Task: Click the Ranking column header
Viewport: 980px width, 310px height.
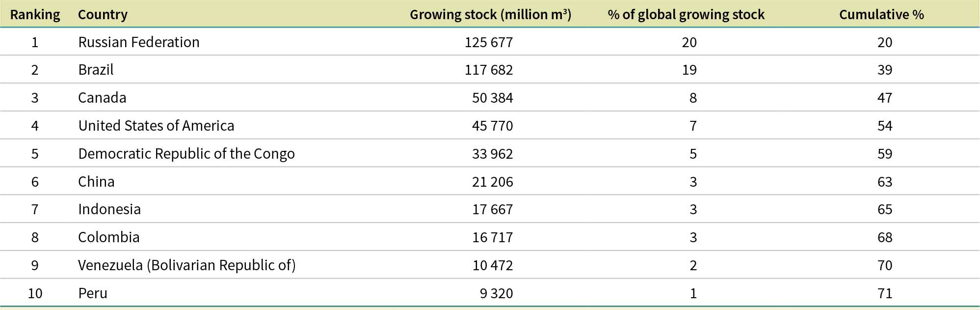Action: pyautogui.click(x=35, y=15)
